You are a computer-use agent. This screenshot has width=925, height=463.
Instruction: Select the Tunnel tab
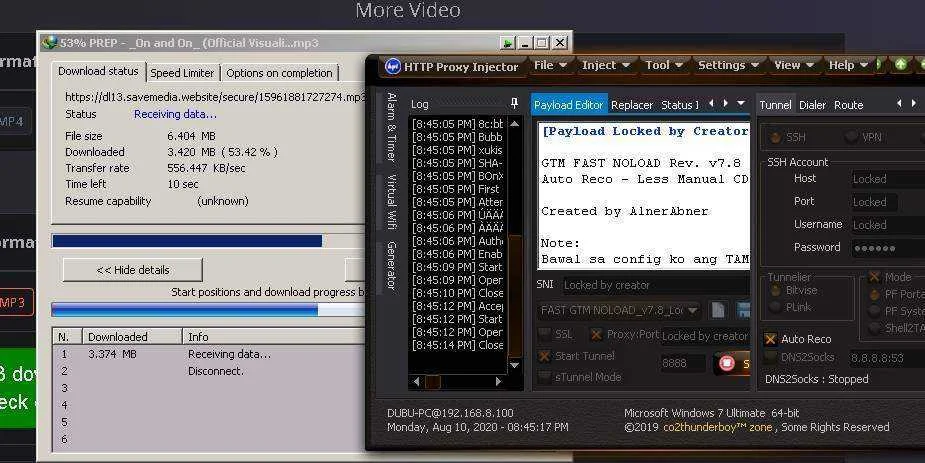[775, 105]
